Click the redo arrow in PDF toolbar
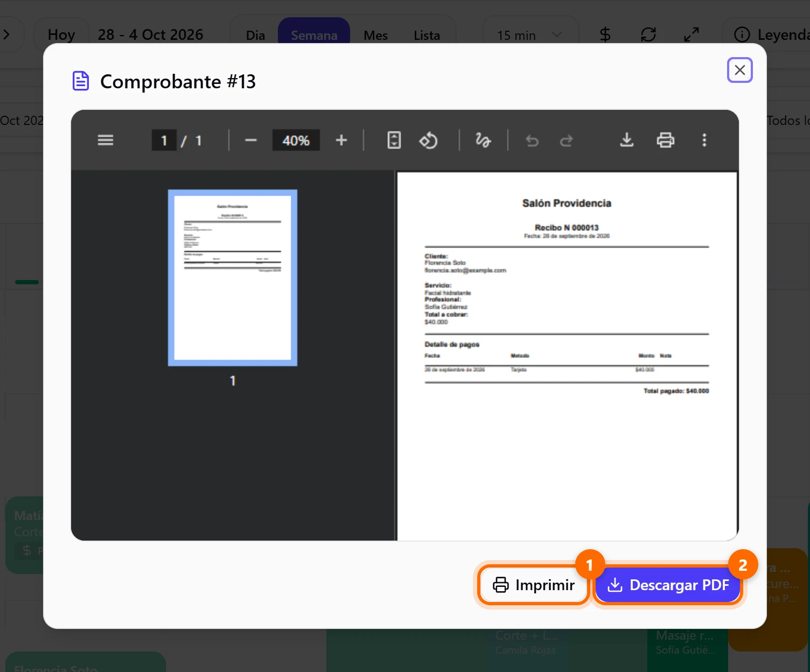Screen dimensions: 810x672 pyautogui.click(x=567, y=141)
